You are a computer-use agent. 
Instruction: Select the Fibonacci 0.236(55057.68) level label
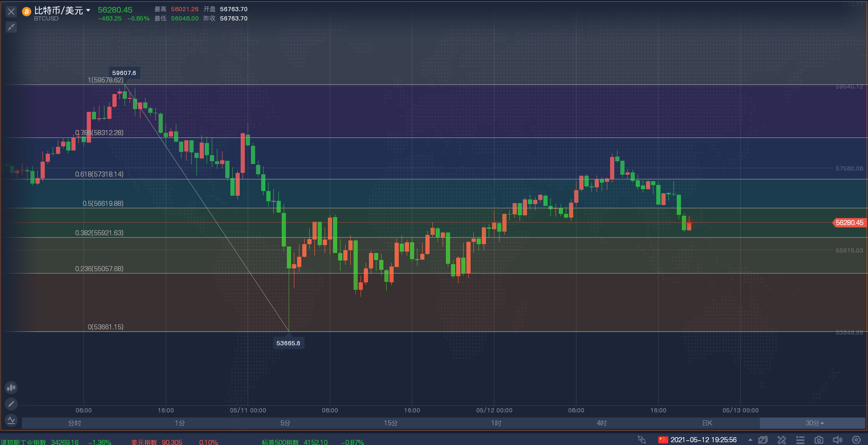coord(99,269)
